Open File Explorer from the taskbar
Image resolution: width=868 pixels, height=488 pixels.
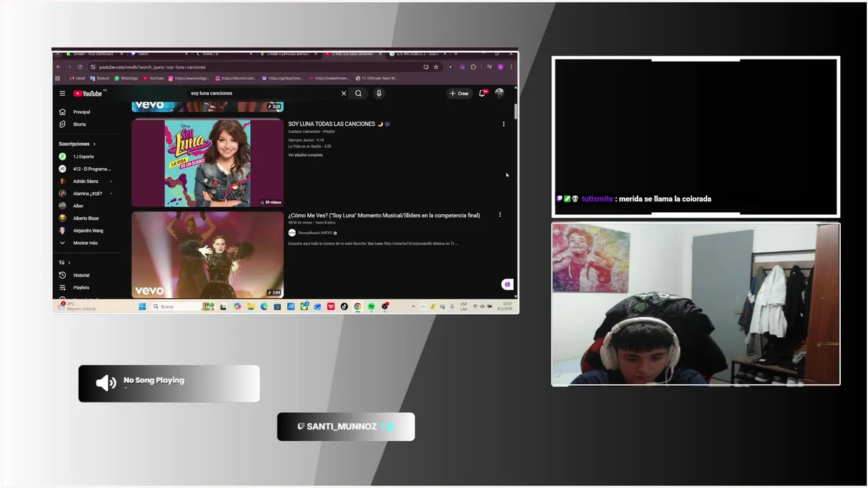[250, 306]
